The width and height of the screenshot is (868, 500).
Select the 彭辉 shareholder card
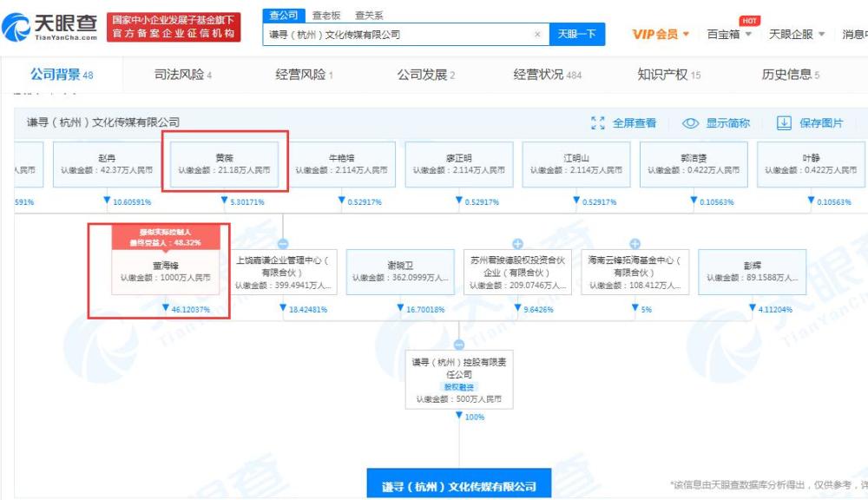tap(753, 272)
